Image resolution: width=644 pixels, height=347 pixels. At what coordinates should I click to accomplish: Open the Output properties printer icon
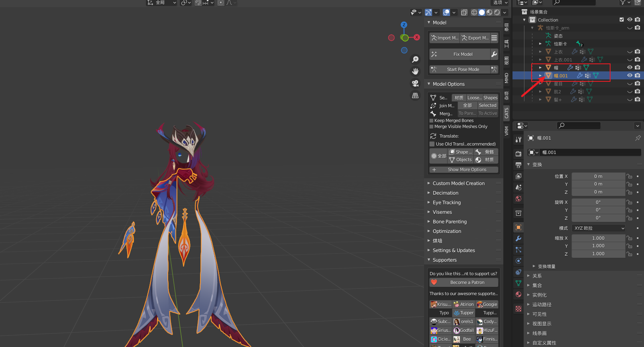coord(518,165)
